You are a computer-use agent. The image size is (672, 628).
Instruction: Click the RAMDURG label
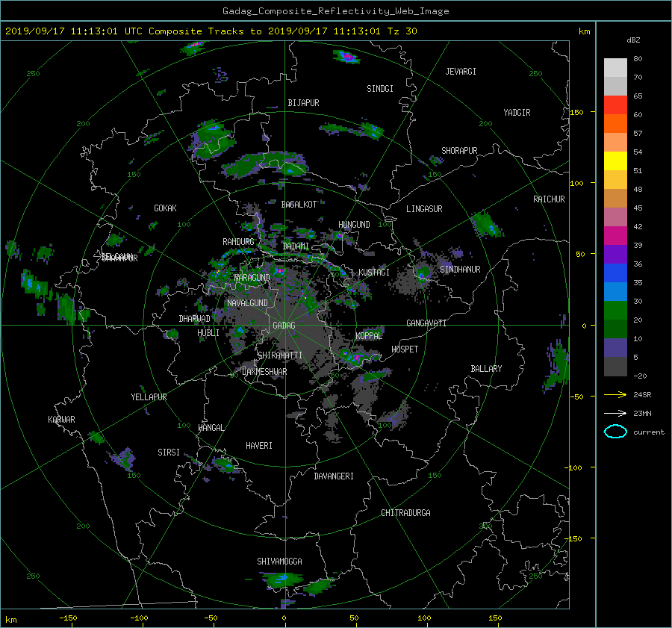pyautogui.click(x=238, y=242)
